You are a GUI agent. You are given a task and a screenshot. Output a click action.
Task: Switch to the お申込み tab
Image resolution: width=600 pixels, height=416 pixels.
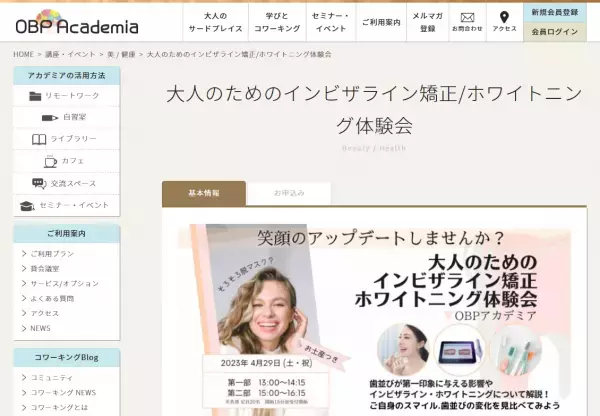click(289, 193)
